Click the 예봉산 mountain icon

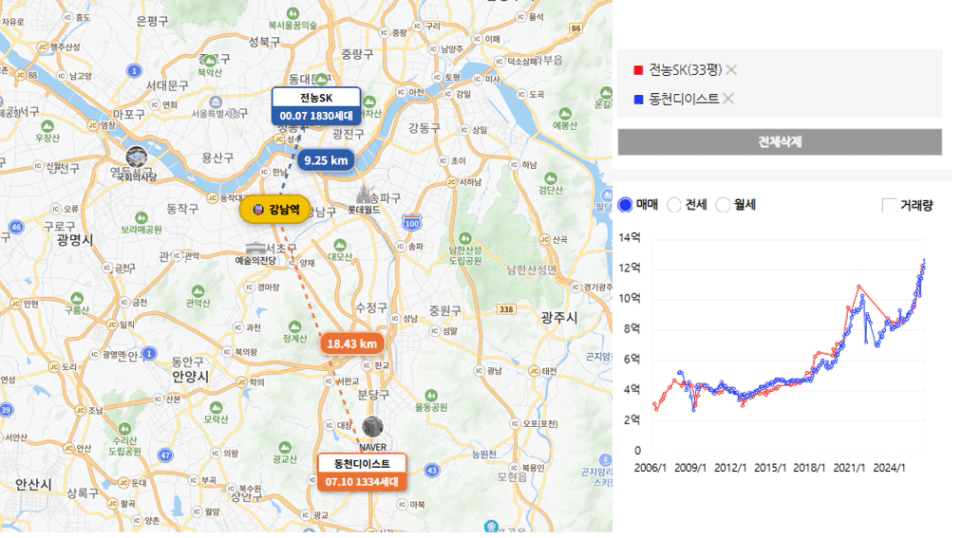tap(565, 114)
